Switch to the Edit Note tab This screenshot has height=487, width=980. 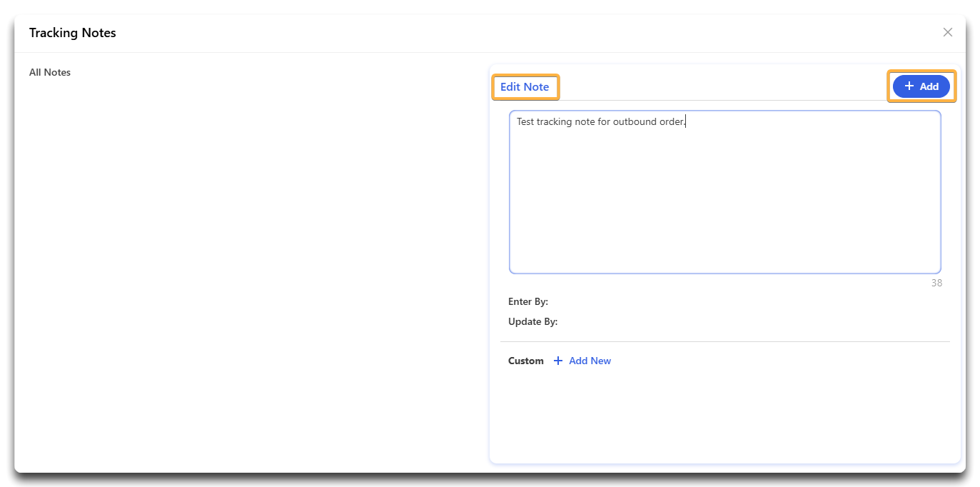click(525, 87)
